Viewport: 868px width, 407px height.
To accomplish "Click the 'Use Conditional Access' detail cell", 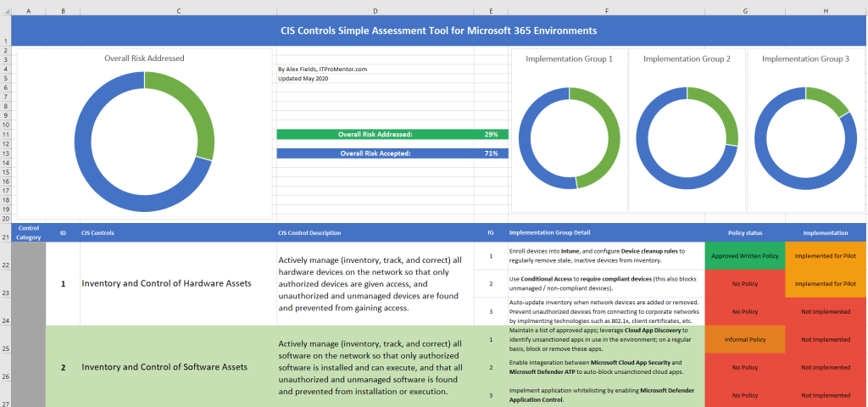I will click(x=607, y=283).
